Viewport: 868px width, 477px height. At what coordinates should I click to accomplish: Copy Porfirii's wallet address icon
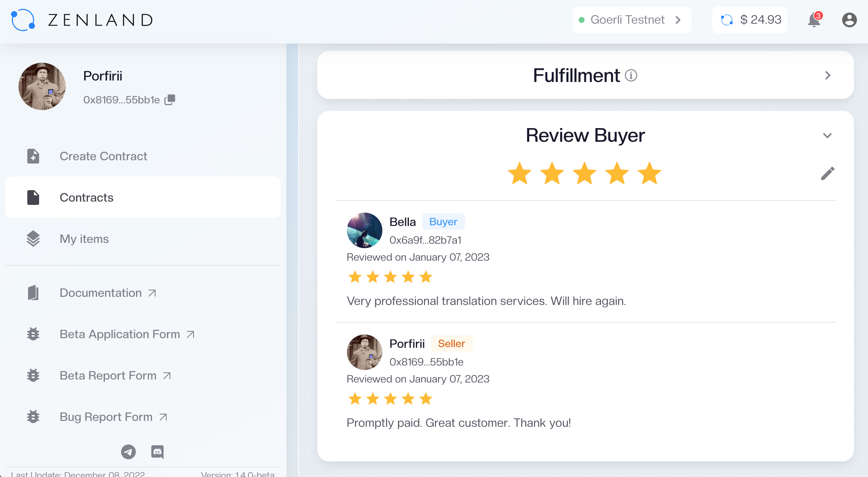170,99
